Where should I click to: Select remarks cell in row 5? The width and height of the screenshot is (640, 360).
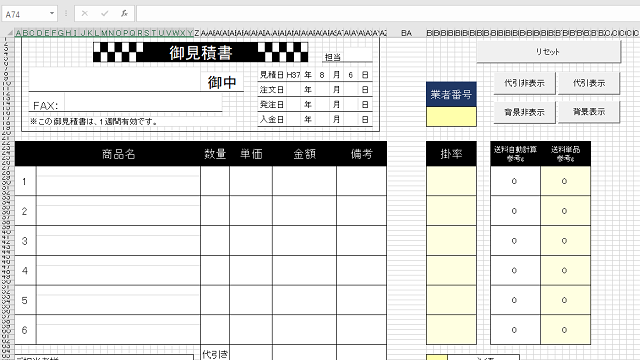tap(362, 300)
